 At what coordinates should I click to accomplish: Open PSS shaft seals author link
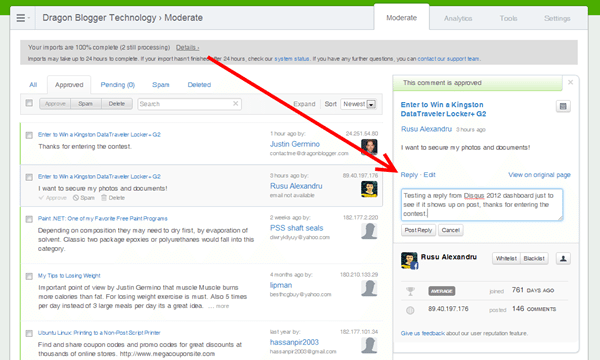[297, 228]
